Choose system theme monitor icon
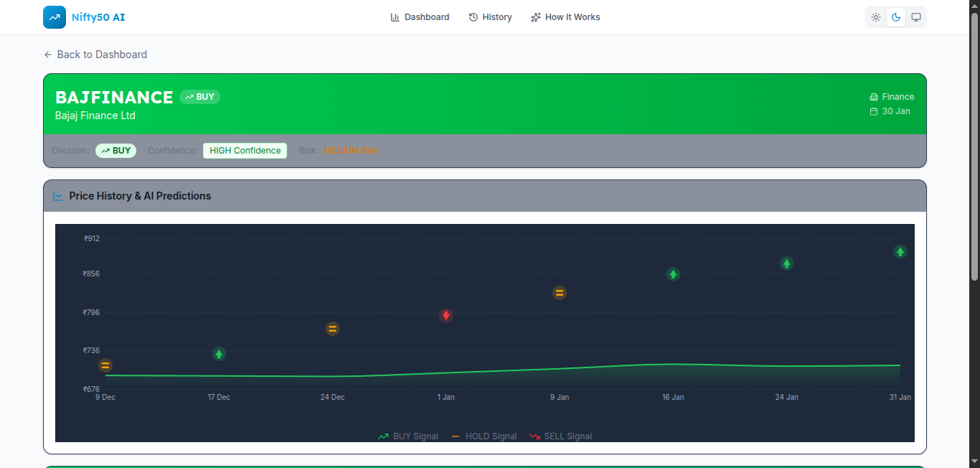 [x=916, y=17]
